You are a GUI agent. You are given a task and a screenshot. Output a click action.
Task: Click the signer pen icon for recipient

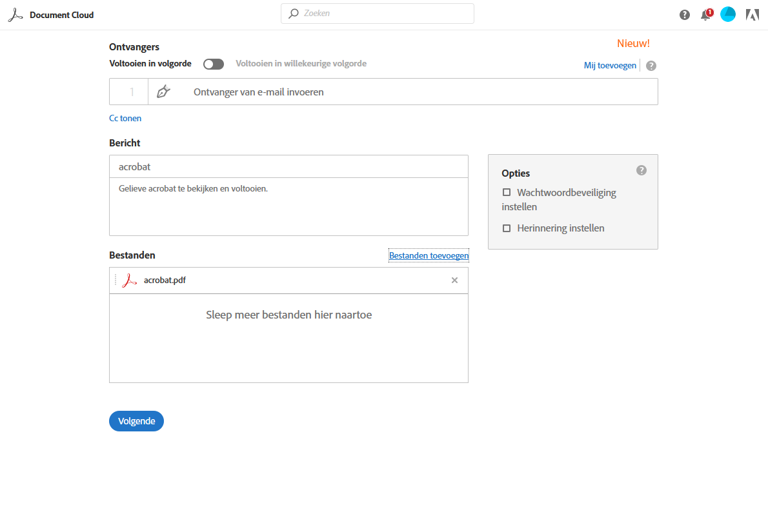click(x=163, y=92)
